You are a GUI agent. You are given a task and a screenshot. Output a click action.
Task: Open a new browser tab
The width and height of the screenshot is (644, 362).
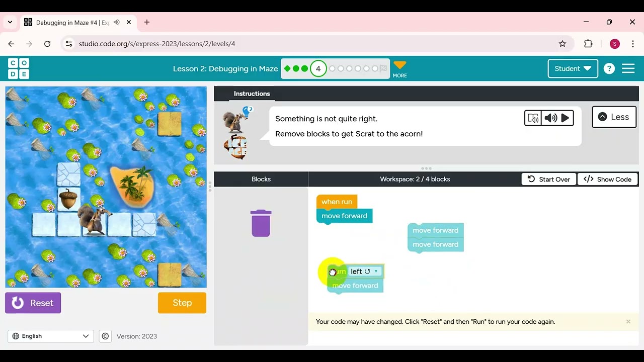click(x=147, y=22)
